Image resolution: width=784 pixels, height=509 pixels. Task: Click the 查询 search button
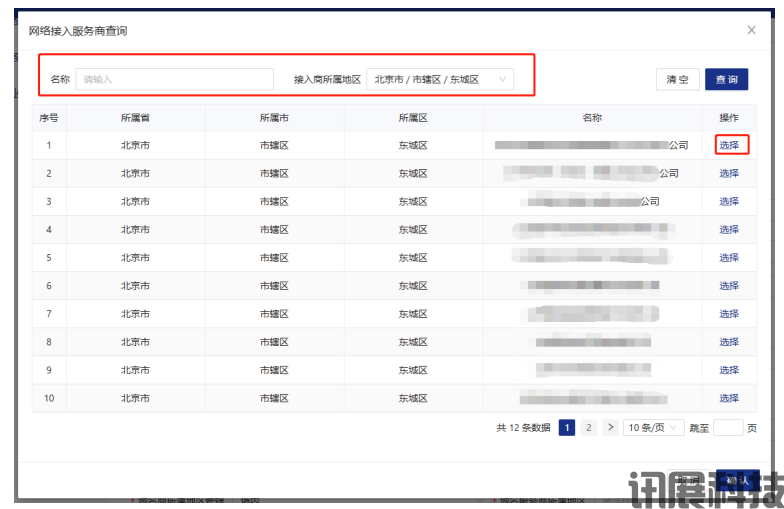[x=726, y=80]
